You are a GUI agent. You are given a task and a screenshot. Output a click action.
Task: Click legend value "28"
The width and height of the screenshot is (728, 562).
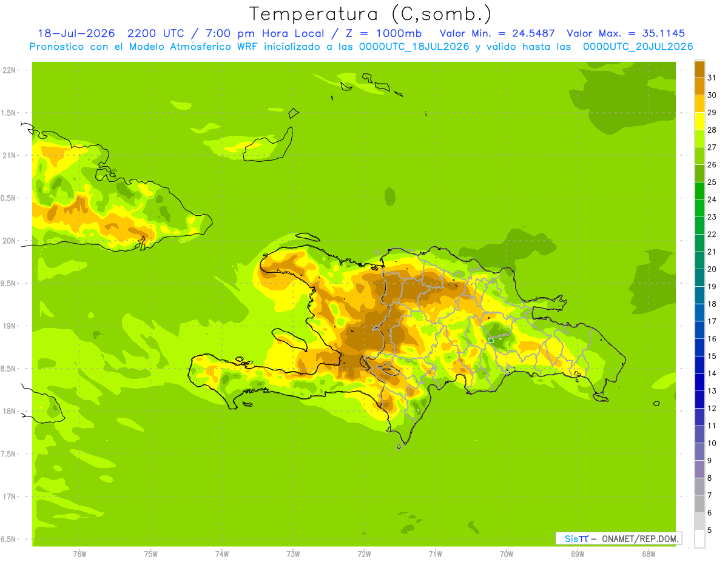tap(712, 130)
